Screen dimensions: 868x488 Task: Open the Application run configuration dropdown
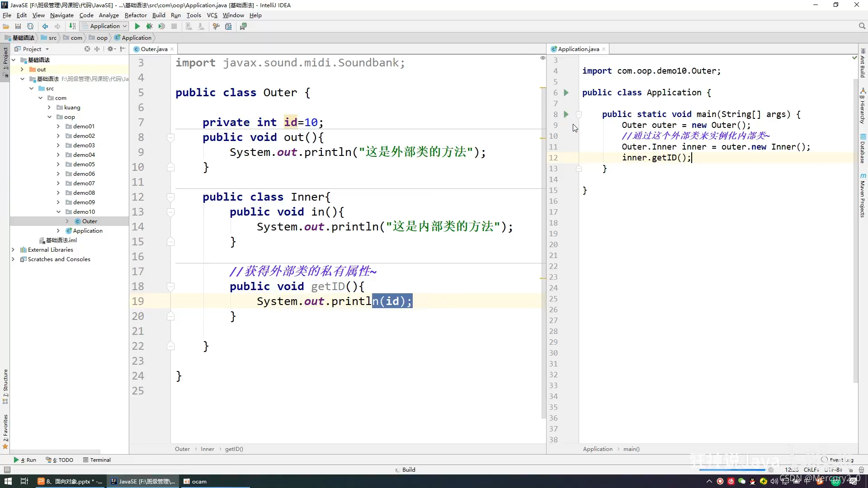click(104, 26)
